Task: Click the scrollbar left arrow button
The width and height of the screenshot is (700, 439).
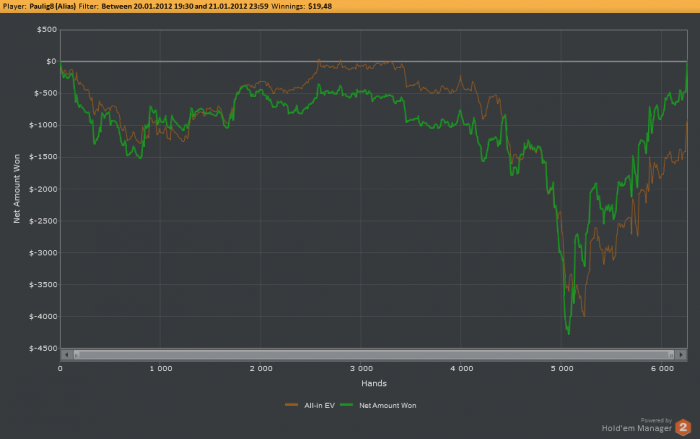Action: click(x=67, y=355)
